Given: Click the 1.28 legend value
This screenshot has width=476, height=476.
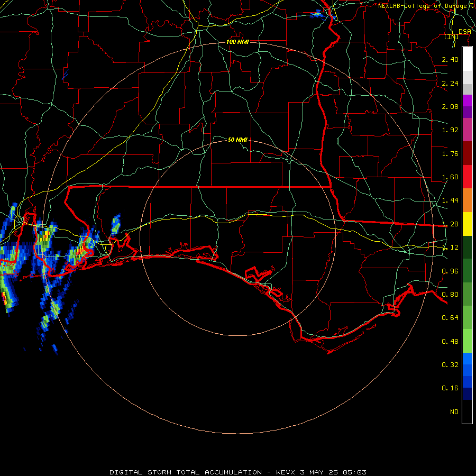Looking at the screenshot, I should 450,224.
